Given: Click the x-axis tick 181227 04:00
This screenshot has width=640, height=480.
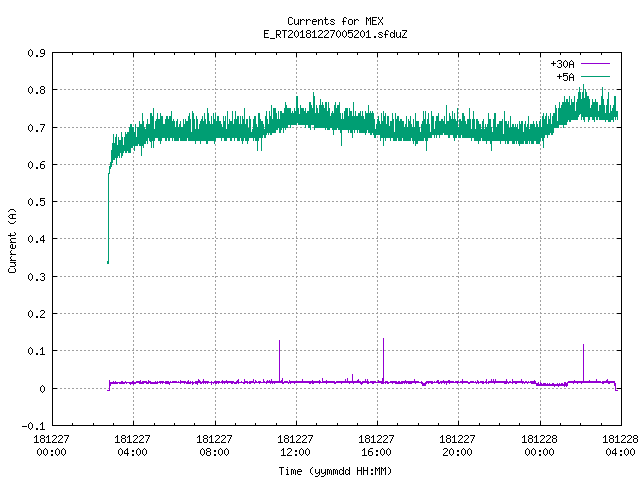Looking at the screenshot, I should point(133,446).
